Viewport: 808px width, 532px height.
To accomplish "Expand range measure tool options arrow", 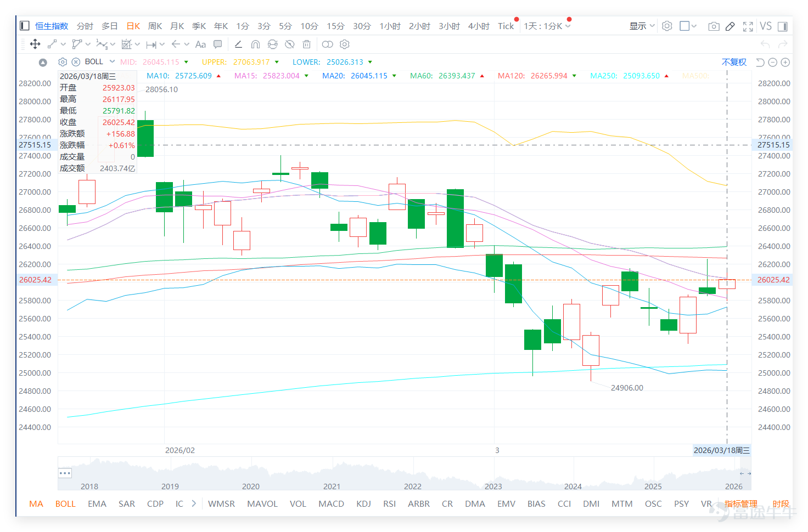I will click(x=162, y=44).
